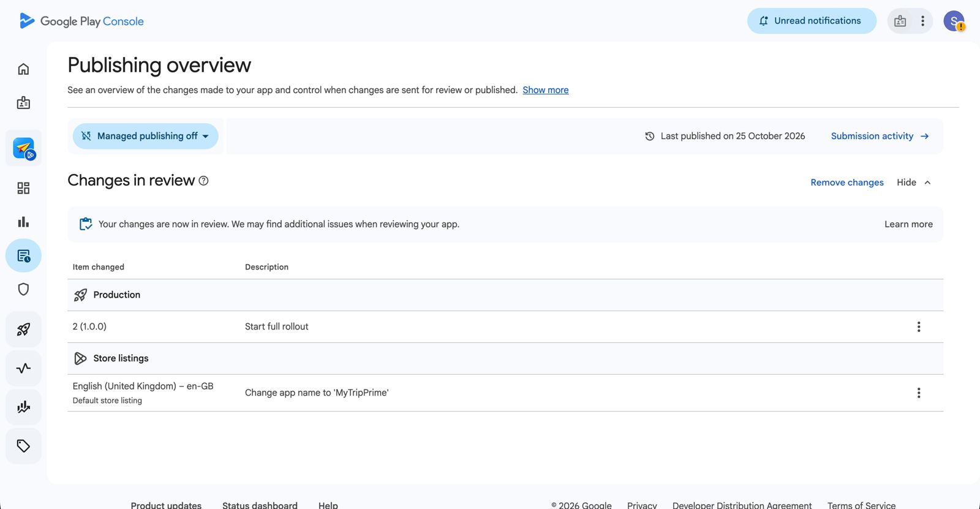Image resolution: width=980 pixels, height=509 pixels.
Task: Click 'Start full rollout' description
Action: (277, 326)
